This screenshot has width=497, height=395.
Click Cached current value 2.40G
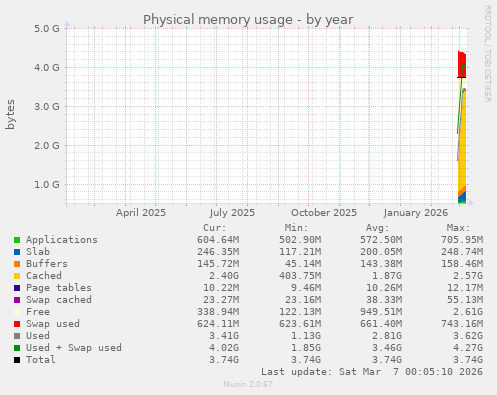pyautogui.click(x=224, y=276)
